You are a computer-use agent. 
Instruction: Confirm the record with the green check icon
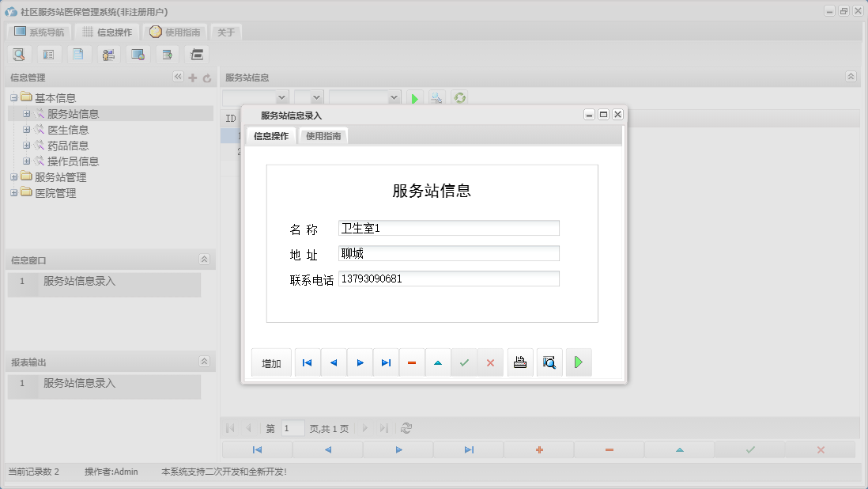click(464, 362)
